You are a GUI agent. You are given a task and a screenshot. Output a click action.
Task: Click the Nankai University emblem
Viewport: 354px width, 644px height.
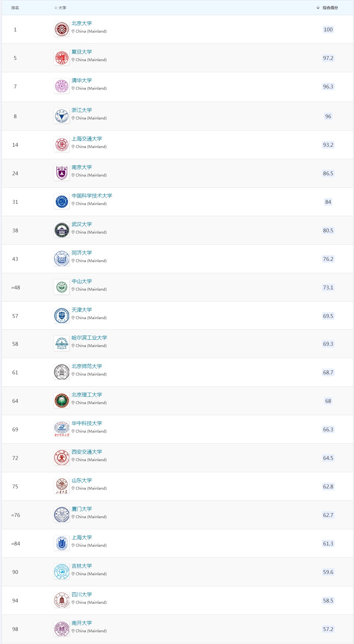[61, 629]
